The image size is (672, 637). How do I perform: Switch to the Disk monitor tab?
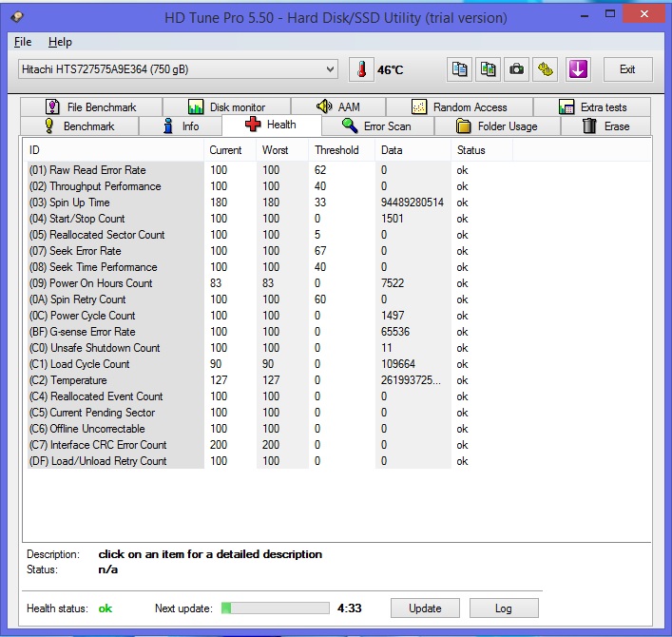click(x=227, y=106)
